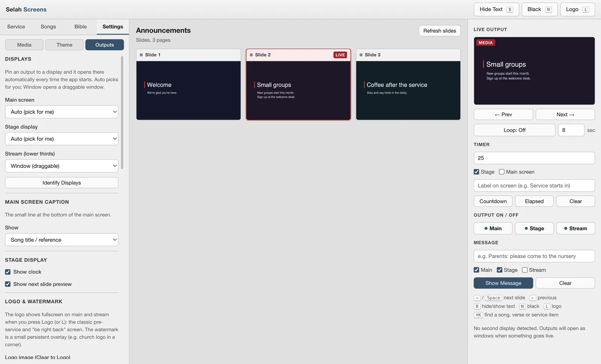This screenshot has height=364, width=601.
Task: Toggle Show next slide preview checkbox
Action: coord(8,284)
